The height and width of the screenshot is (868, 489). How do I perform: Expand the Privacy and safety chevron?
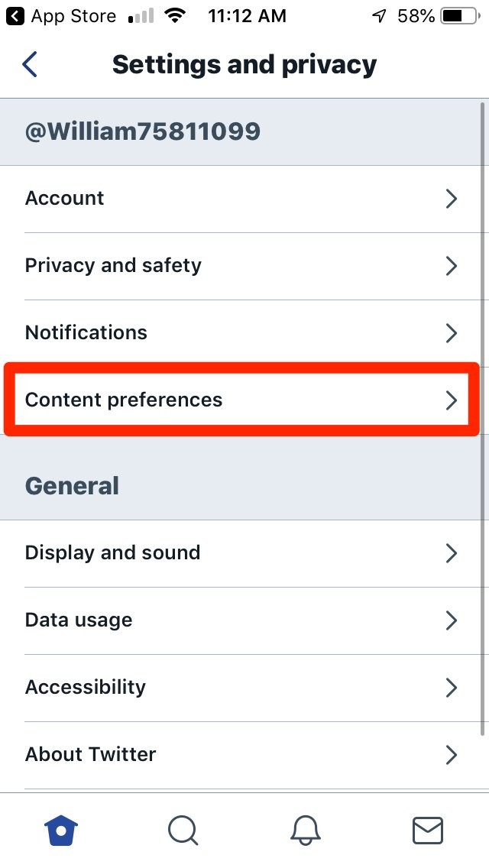click(452, 266)
